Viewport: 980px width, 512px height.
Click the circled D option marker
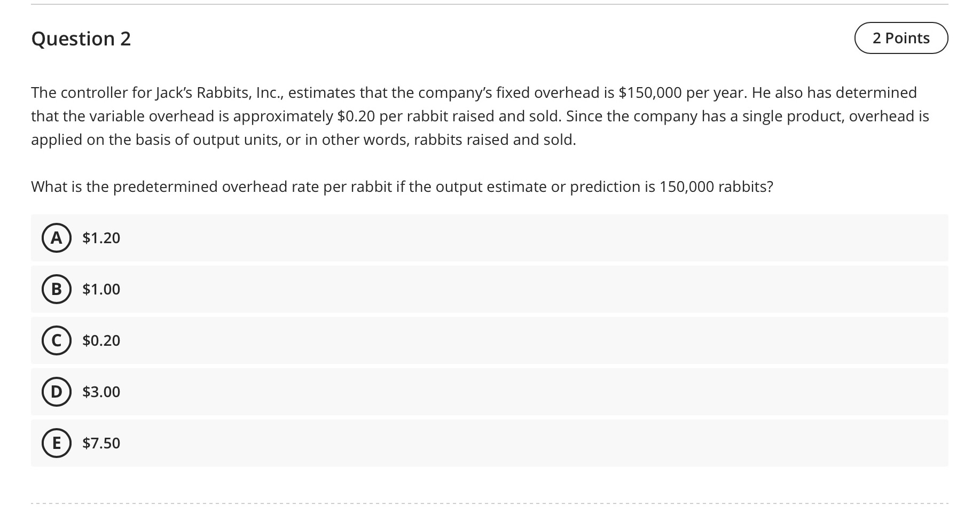pyautogui.click(x=56, y=392)
